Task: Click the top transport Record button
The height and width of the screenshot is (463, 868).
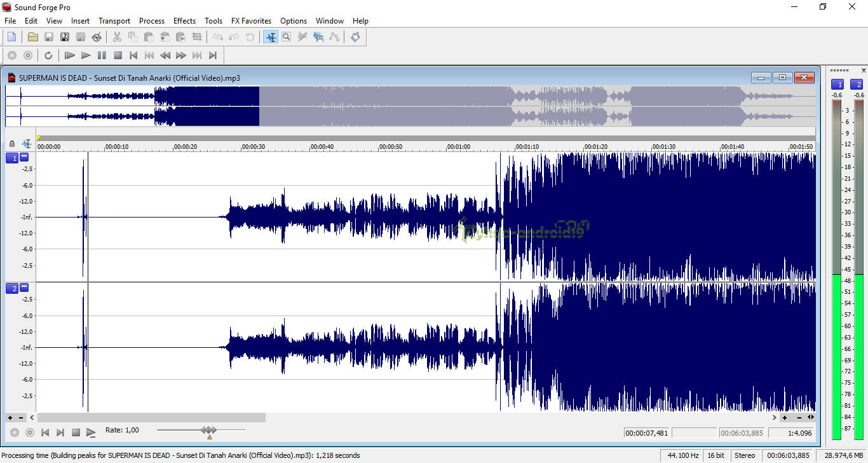Action: tap(11, 55)
